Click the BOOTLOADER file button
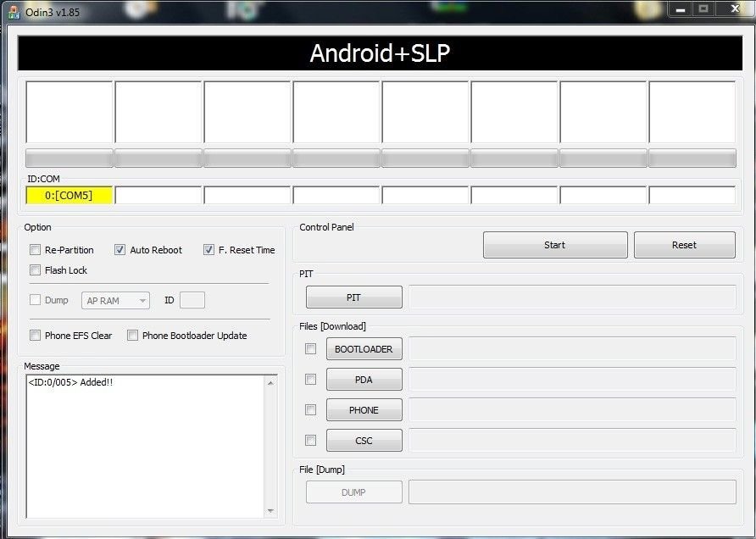 364,349
